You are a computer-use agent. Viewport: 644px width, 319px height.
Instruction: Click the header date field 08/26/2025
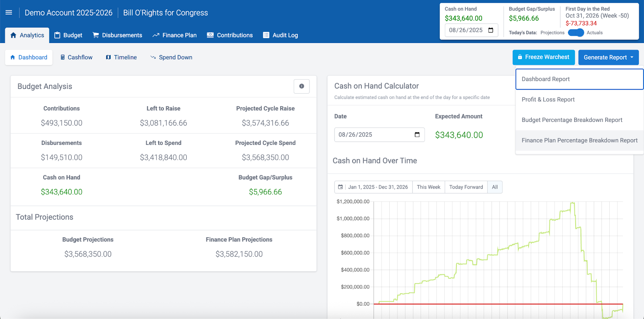[471, 30]
